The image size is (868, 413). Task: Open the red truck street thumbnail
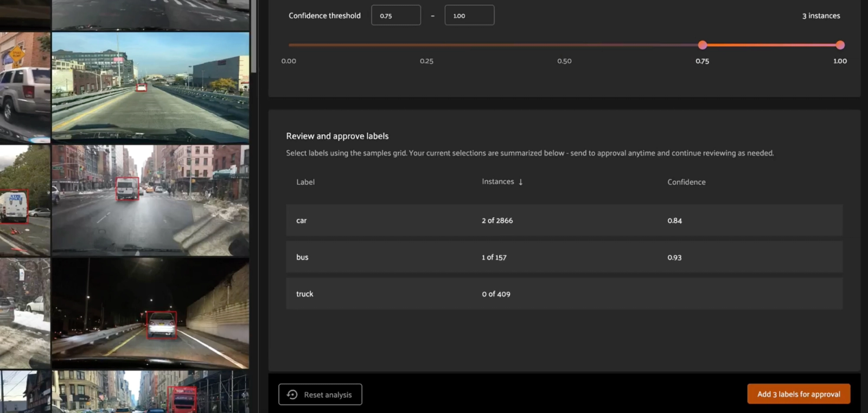[151, 392]
